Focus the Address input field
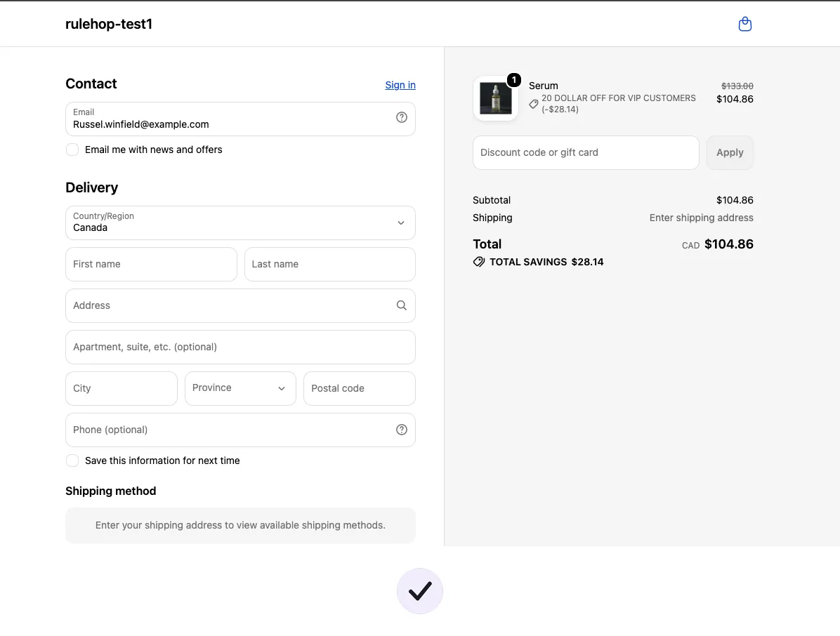 click(x=240, y=305)
